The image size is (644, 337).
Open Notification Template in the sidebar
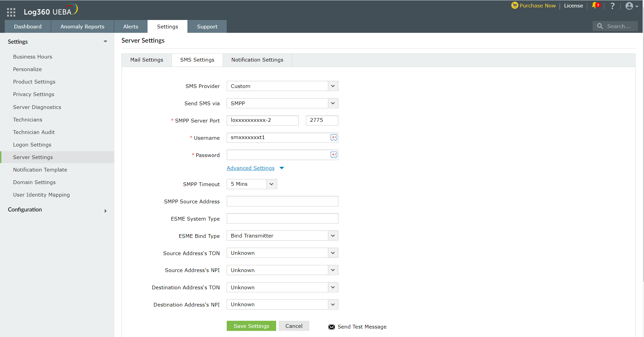point(40,170)
